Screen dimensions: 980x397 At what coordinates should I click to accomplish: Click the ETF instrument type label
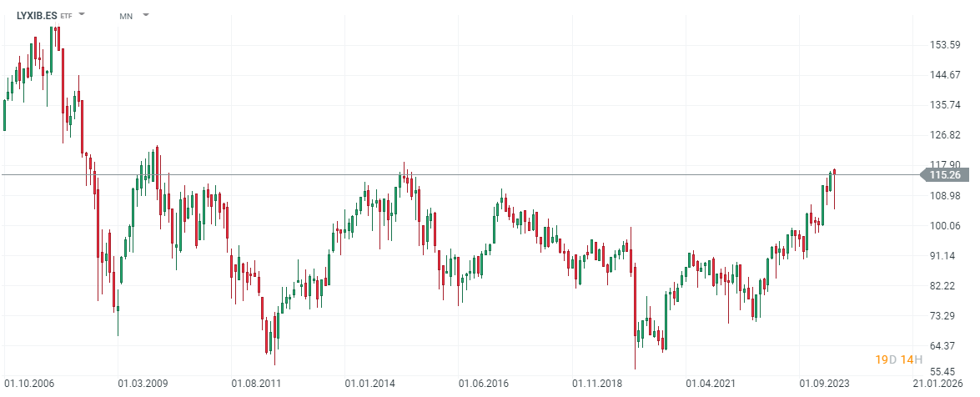pyautogui.click(x=66, y=16)
